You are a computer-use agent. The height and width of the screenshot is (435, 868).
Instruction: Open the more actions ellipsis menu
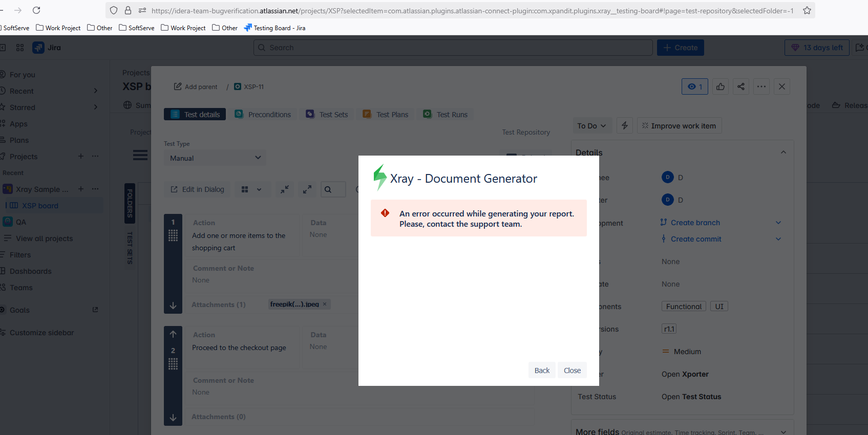coord(761,86)
